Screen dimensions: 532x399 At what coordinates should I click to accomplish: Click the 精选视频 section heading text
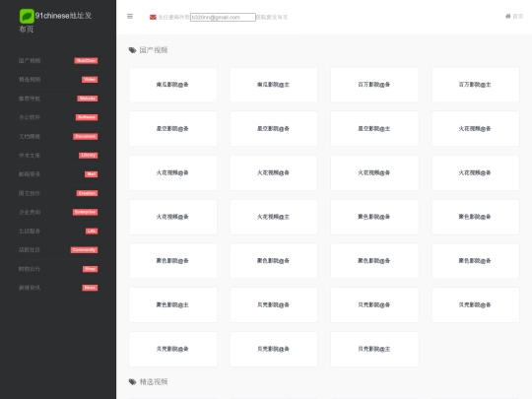coord(154,382)
